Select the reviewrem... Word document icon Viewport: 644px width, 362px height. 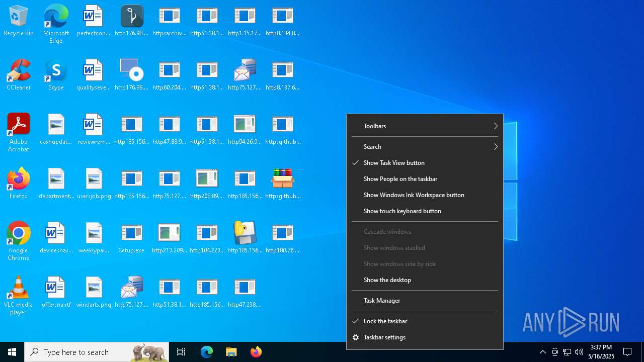(94, 130)
